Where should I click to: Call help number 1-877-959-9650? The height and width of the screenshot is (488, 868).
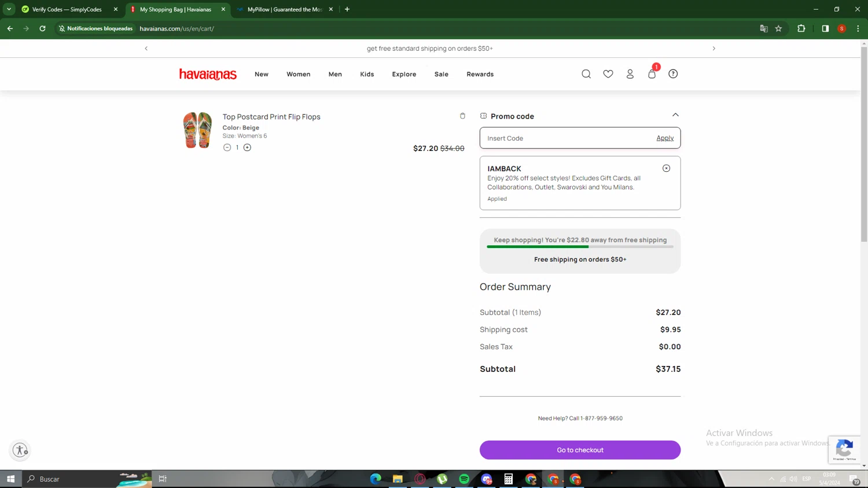click(601, 418)
